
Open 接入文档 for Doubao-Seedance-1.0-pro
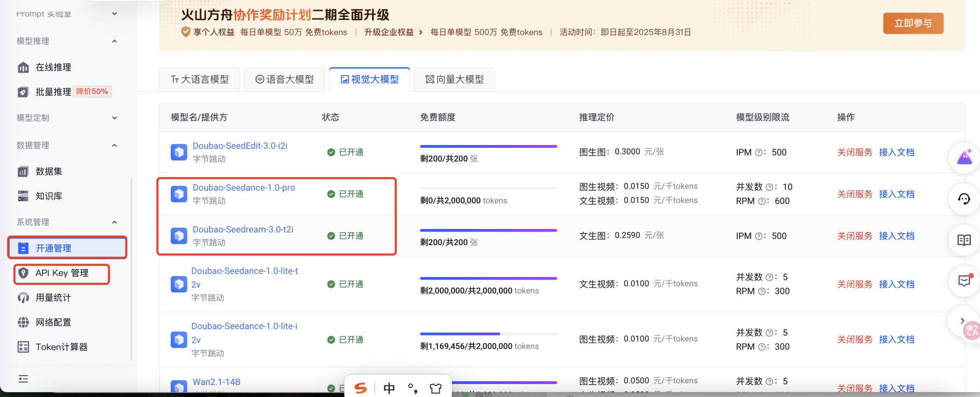click(896, 194)
